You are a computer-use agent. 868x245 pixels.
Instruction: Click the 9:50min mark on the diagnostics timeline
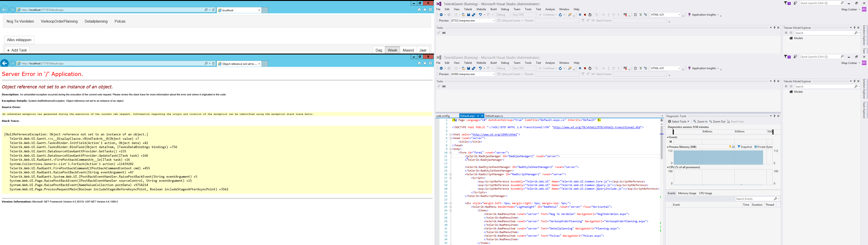point(740,132)
